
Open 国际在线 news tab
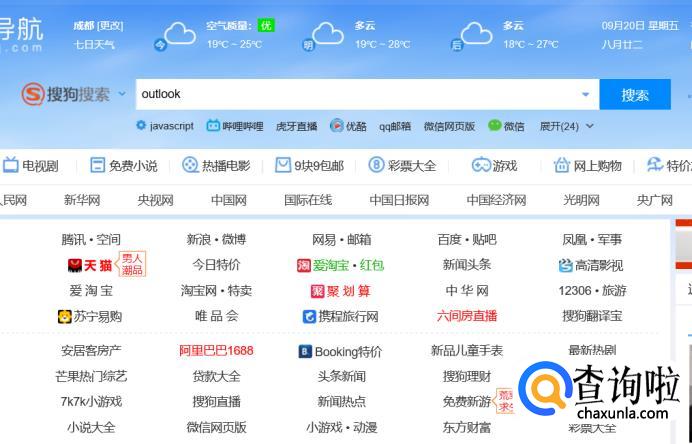[x=308, y=200]
